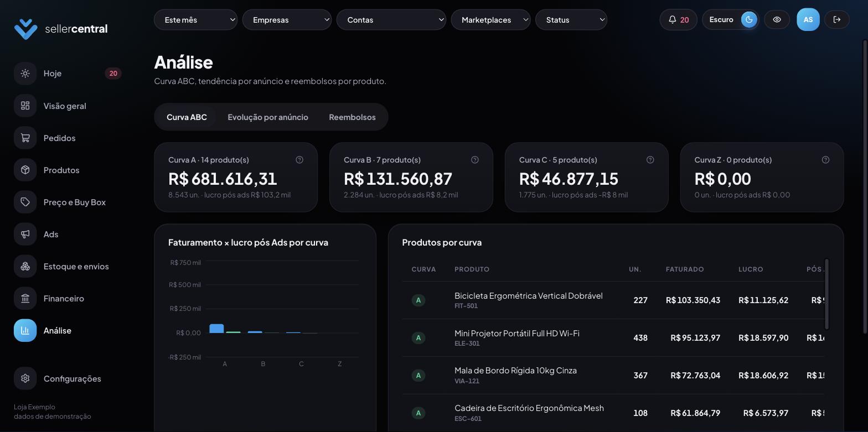Open the Status filter dropdown

[571, 20]
